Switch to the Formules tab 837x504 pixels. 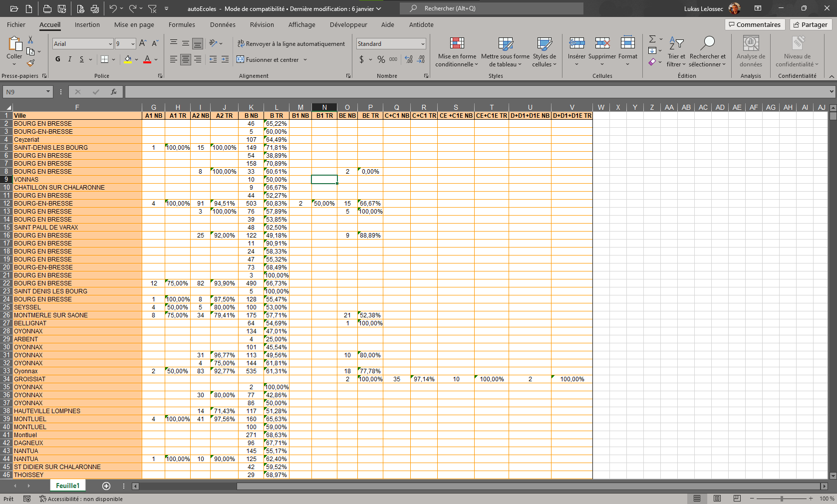(x=182, y=24)
